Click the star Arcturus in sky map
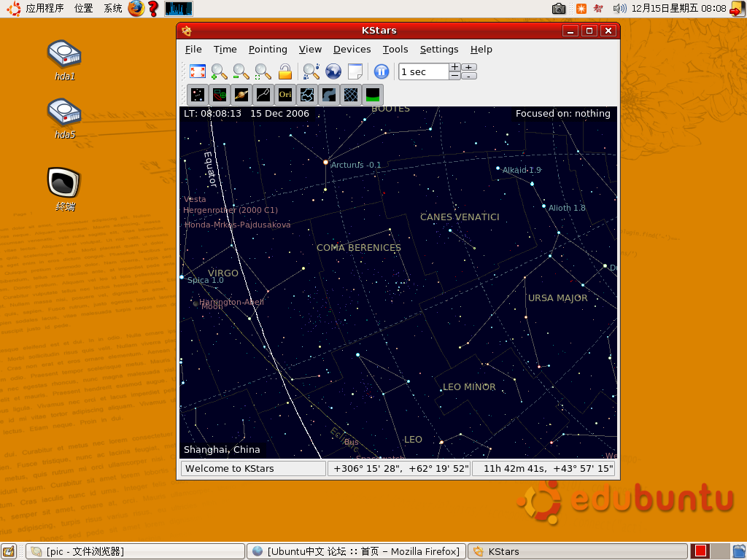The image size is (747, 560). (x=326, y=163)
